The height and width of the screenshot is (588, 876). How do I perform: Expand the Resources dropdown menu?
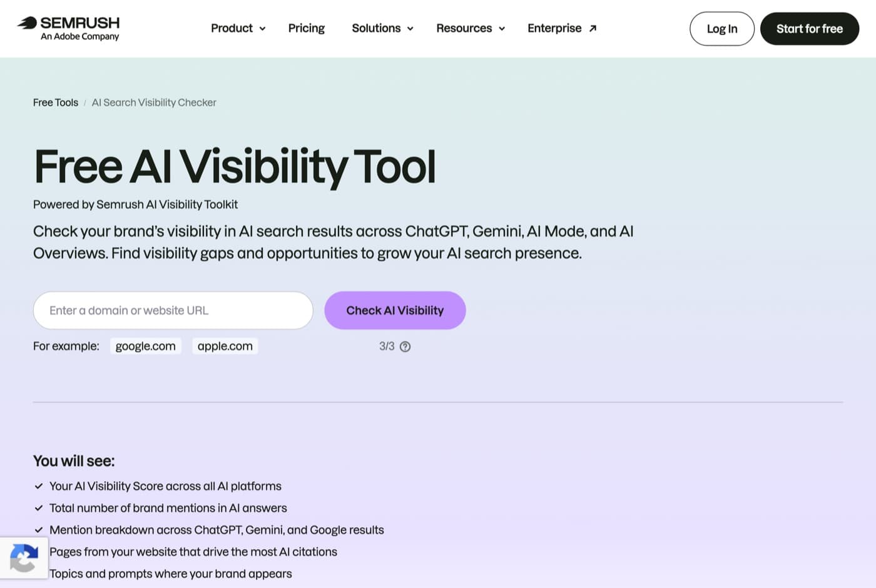[x=471, y=28]
